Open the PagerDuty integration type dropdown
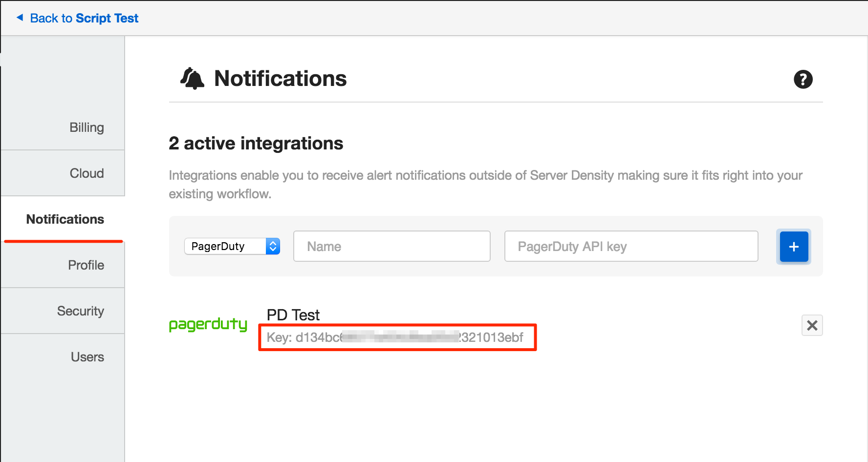Image resolution: width=868 pixels, height=462 pixels. click(x=232, y=246)
